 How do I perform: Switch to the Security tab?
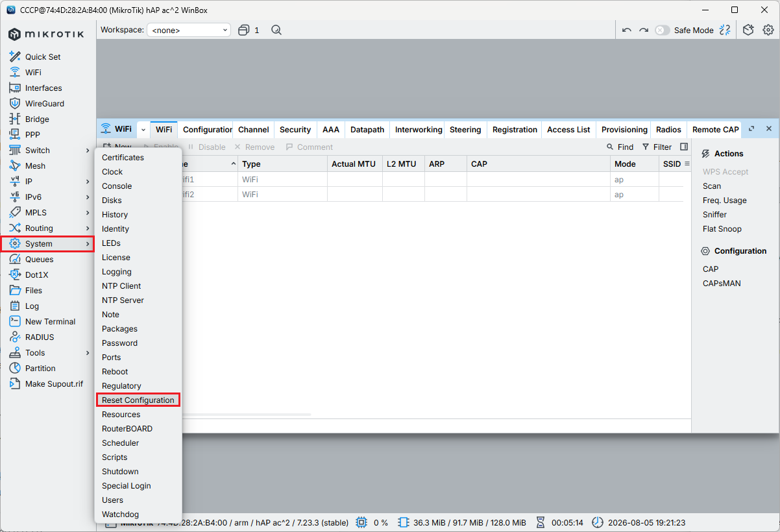pos(295,130)
